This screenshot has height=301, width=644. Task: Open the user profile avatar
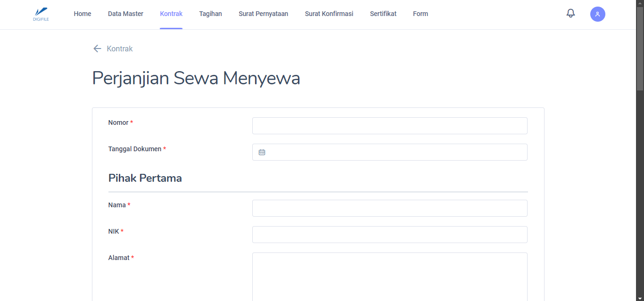tap(597, 14)
